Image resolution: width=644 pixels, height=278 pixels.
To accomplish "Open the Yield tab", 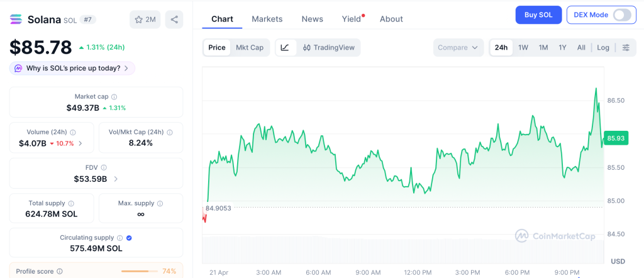I will coord(352,19).
